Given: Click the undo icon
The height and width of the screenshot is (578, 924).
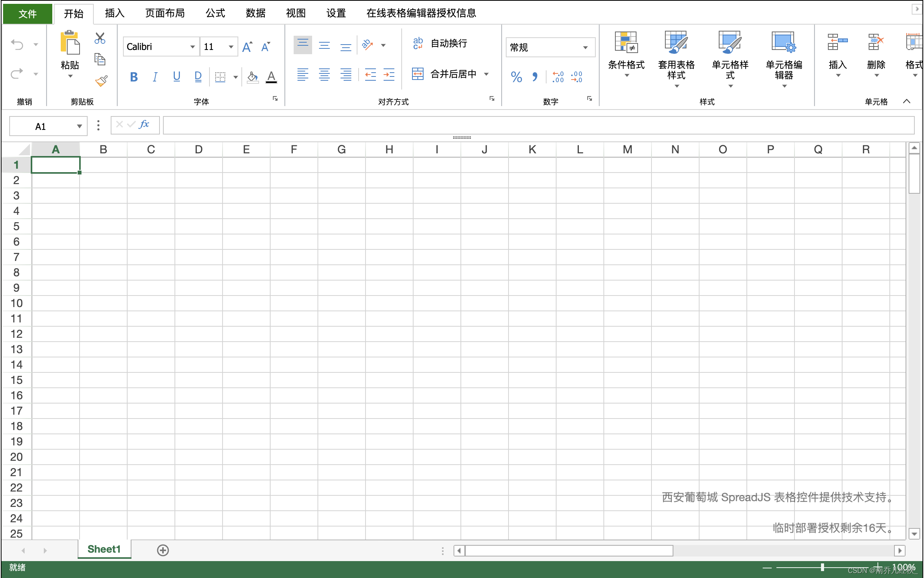Looking at the screenshot, I should [x=17, y=44].
